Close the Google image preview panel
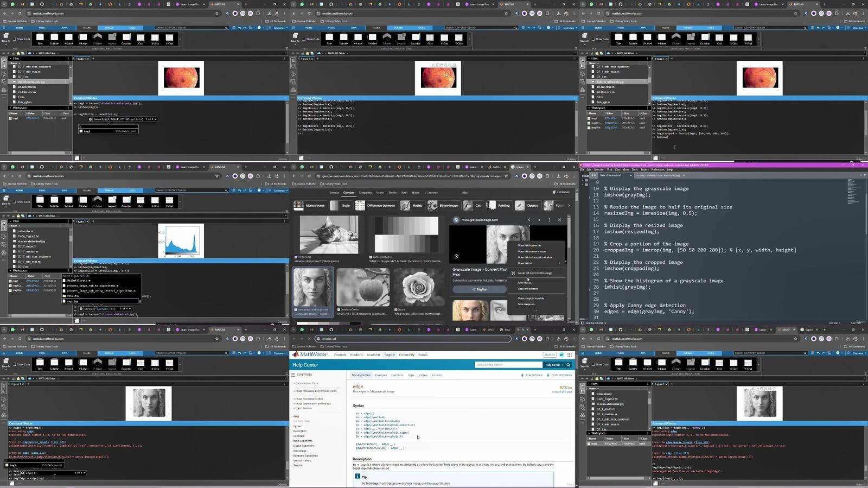 coord(559,220)
